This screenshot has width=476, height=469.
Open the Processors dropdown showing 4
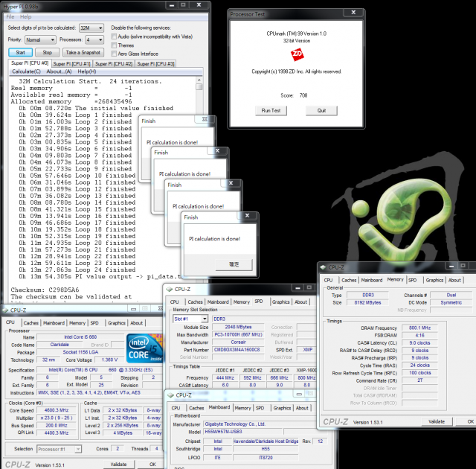click(x=94, y=39)
